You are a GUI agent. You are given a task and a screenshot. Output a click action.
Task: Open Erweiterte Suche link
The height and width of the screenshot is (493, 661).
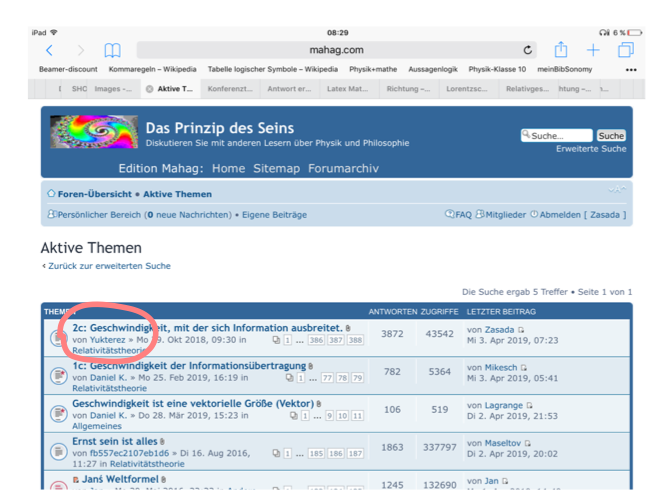click(x=591, y=149)
